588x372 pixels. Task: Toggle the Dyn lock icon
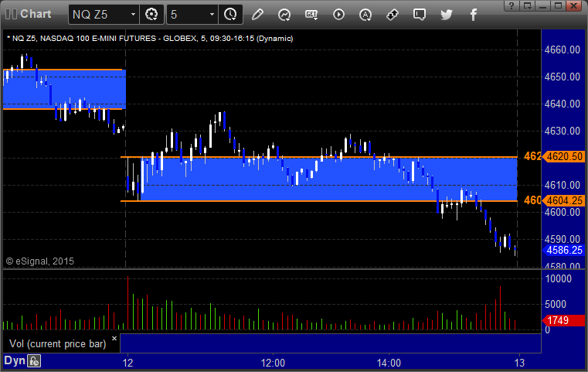pos(34,361)
